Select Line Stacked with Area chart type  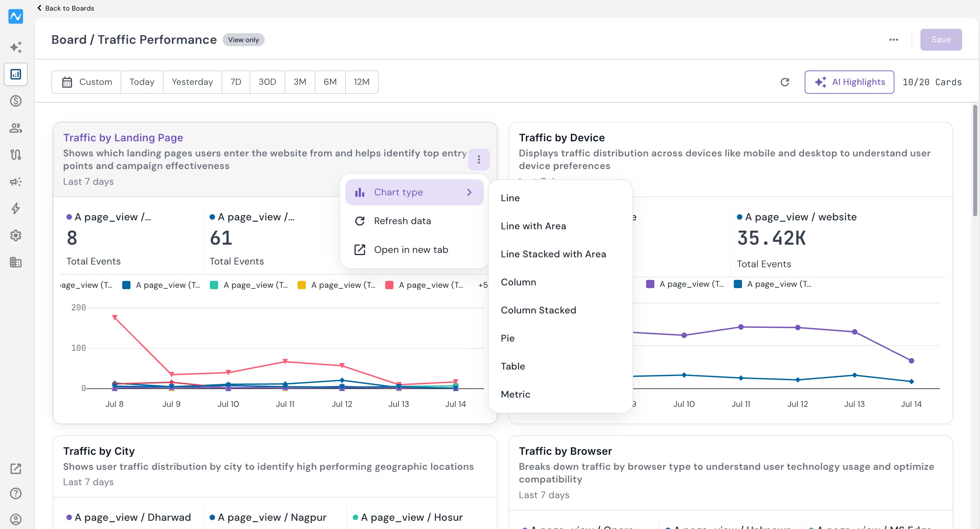pos(560,254)
